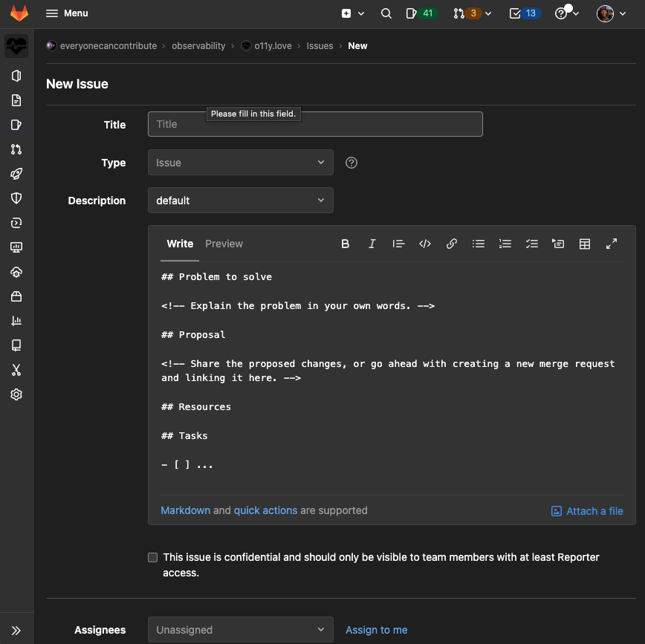
Task: Add a collapsible section
Action: (x=558, y=244)
